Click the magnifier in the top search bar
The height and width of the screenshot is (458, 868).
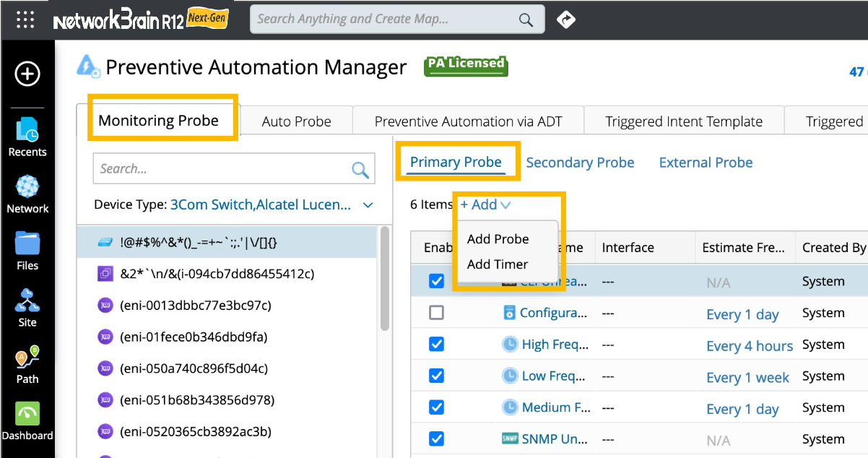[x=526, y=20]
